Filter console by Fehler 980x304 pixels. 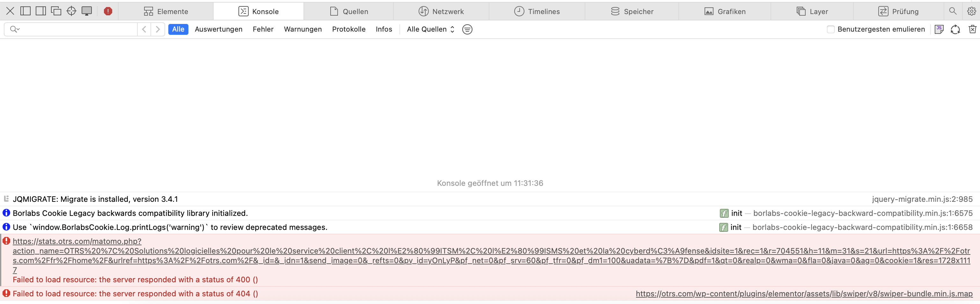click(x=263, y=29)
